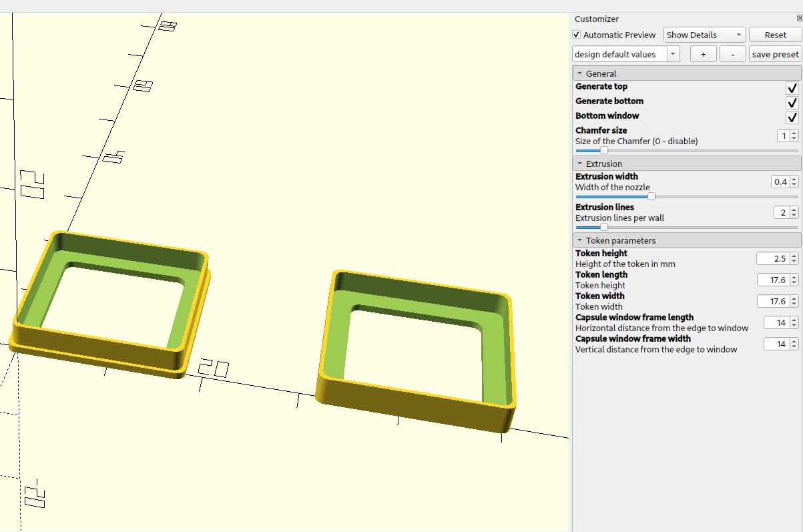Click the Token height spin arrows
803x532 pixels.
coord(794,258)
